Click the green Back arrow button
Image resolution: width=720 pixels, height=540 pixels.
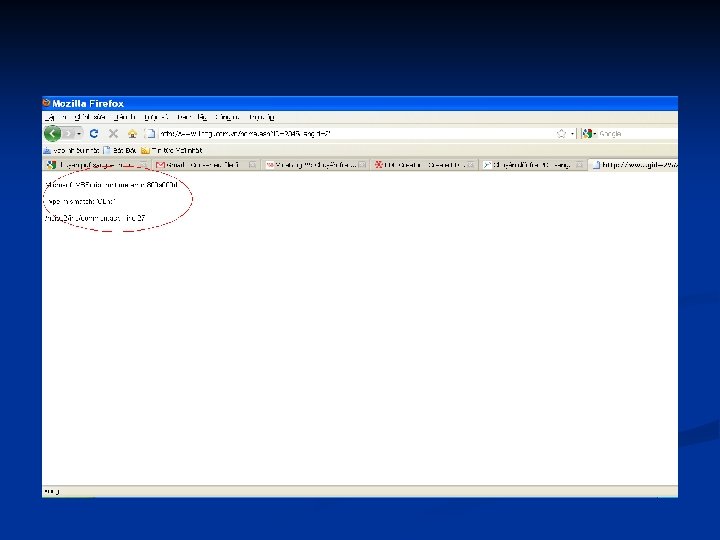(x=52, y=134)
